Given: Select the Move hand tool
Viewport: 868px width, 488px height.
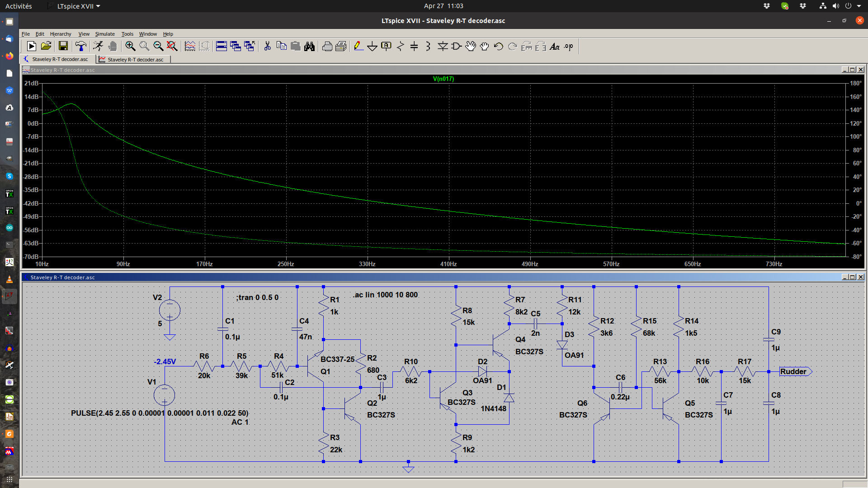Looking at the screenshot, I should click(471, 46).
